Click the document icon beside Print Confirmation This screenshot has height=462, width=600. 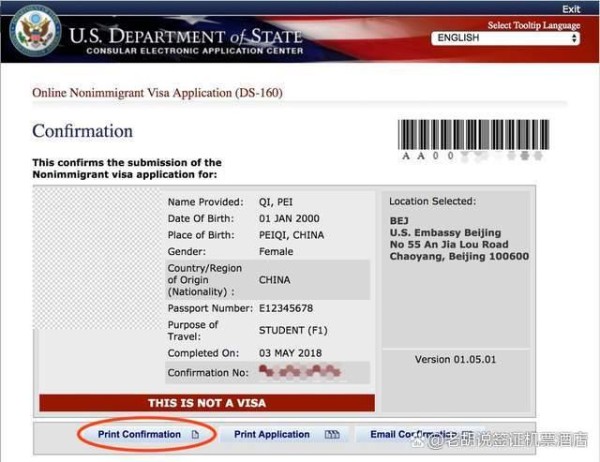pos(195,434)
